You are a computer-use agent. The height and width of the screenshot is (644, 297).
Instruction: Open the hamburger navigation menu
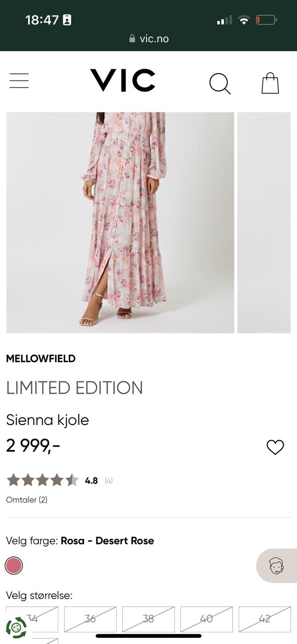pyautogui.click(x=19, y=80)
